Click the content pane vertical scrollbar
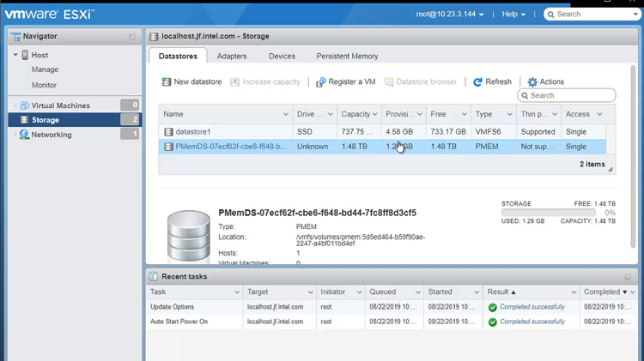Viewport: 644px width, 361px height. coord(633,156)
